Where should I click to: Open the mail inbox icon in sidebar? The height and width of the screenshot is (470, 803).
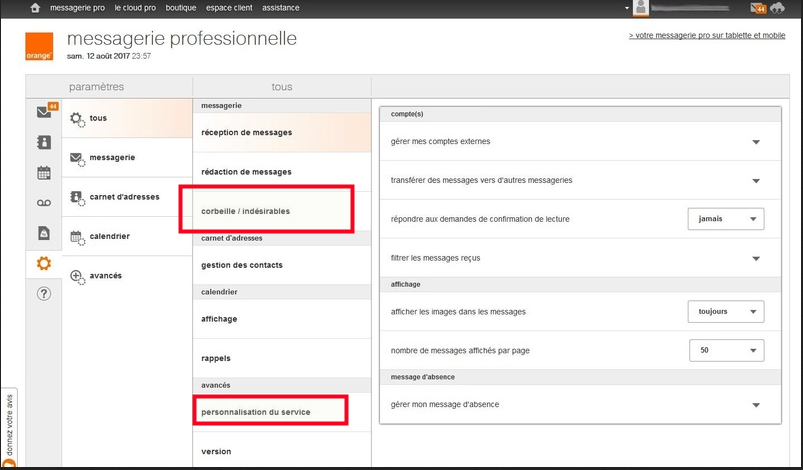tap(43, 111)
